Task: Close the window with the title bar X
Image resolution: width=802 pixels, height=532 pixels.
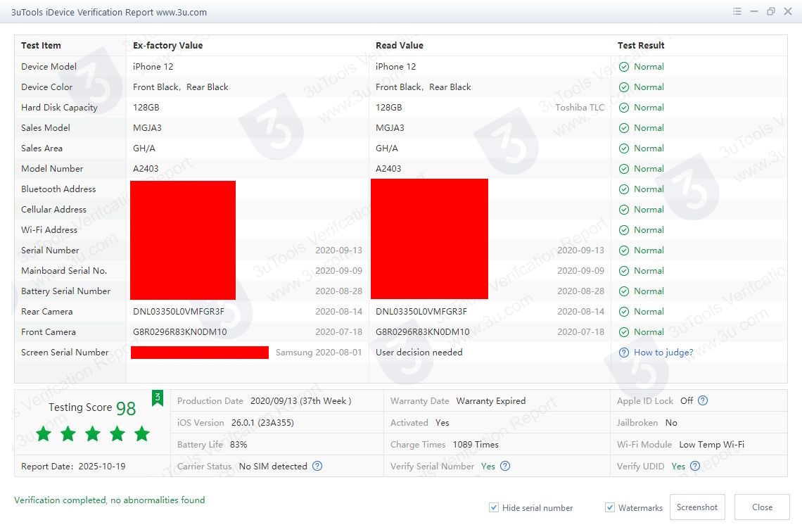Action: pos(788,11)
